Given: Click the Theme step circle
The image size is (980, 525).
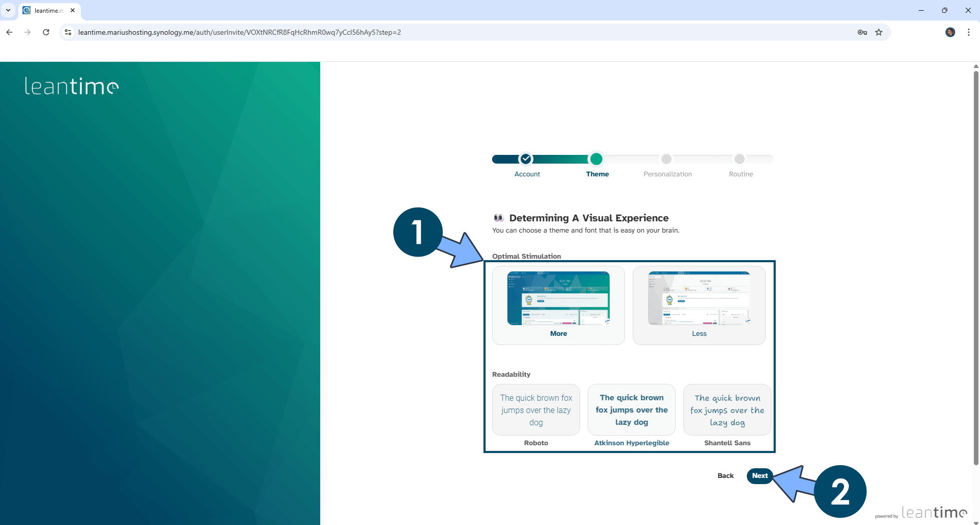Looking at the screenshot, I should pyautogui.click(x=596, y=159).
